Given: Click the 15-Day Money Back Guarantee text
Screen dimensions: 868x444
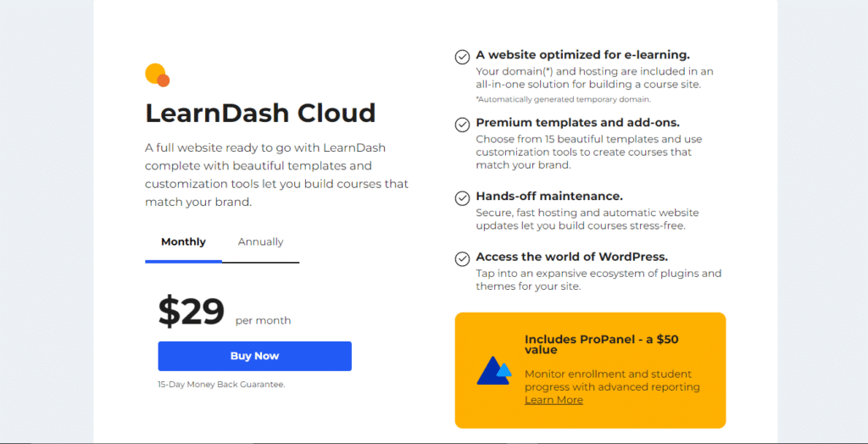Looking at the screenshot, I should tap(221, 384).
